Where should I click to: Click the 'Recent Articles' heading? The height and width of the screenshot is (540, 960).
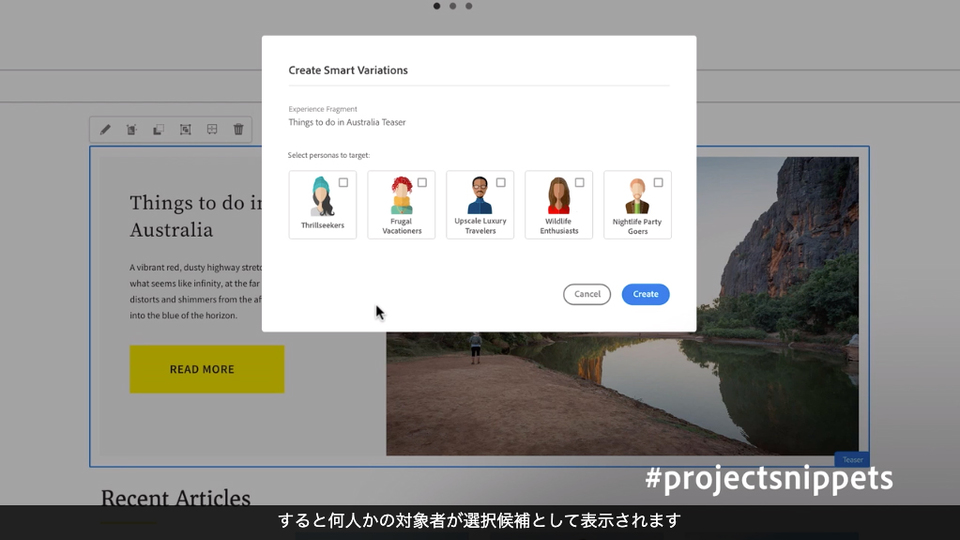[176, 498]
